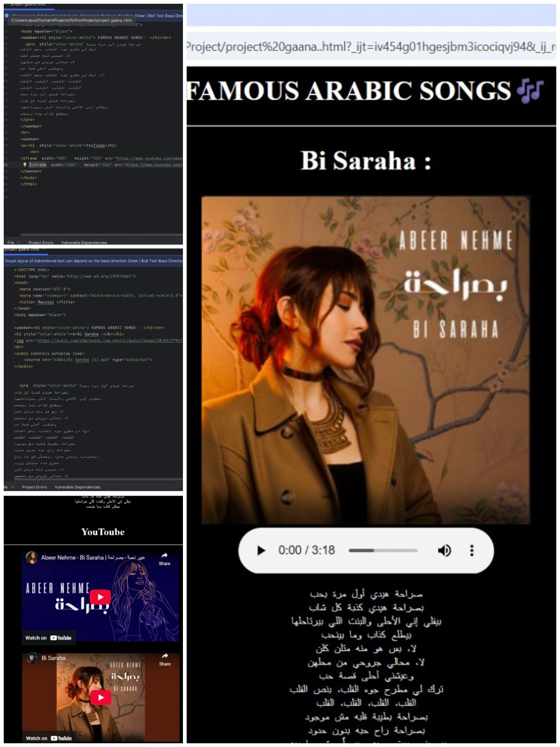Play the purple Abeer Nehme YouTube video
This screenshot has width=560, height=747.
pyautogui.click(x=100, y=597)
